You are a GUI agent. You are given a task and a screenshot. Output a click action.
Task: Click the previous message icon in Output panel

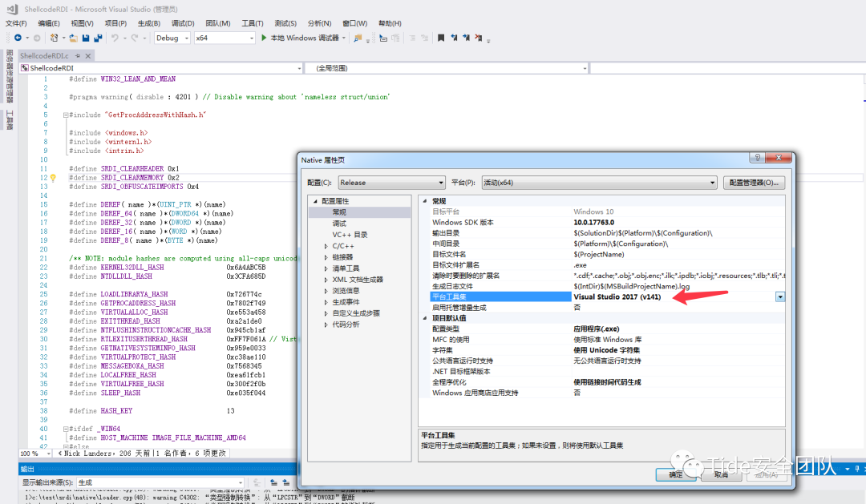pos(273,482)
